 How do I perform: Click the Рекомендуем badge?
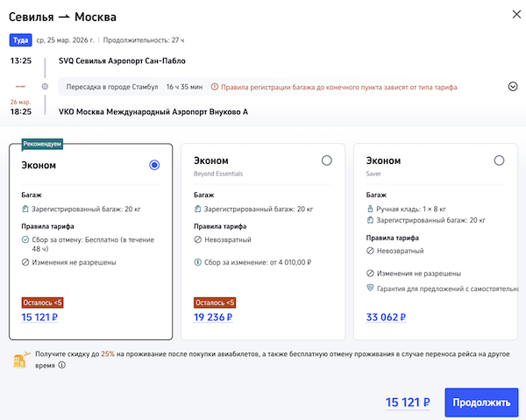coord(42,143)
